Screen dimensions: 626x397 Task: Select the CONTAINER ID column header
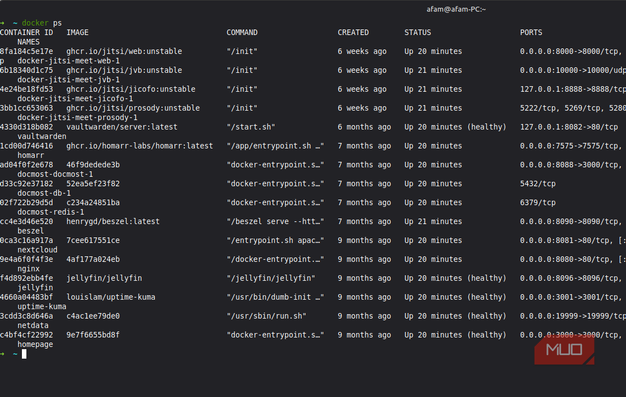coord(26,32)
